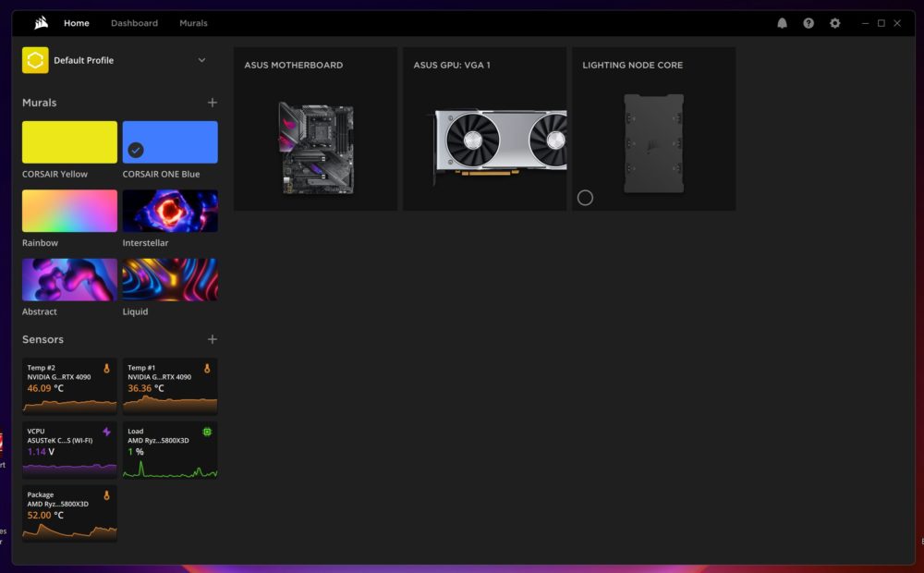Switch to the Dashboard tab

(x=134, y=23)
